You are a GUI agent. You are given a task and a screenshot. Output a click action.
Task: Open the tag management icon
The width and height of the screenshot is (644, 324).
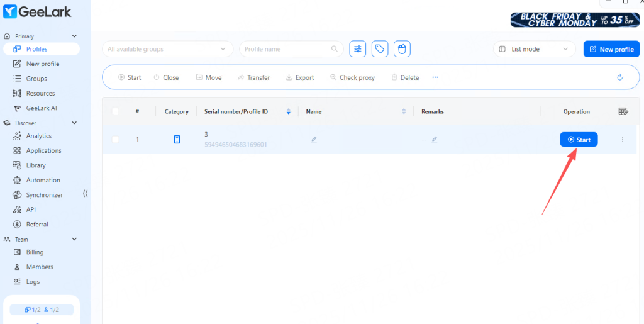coord(379,49)
